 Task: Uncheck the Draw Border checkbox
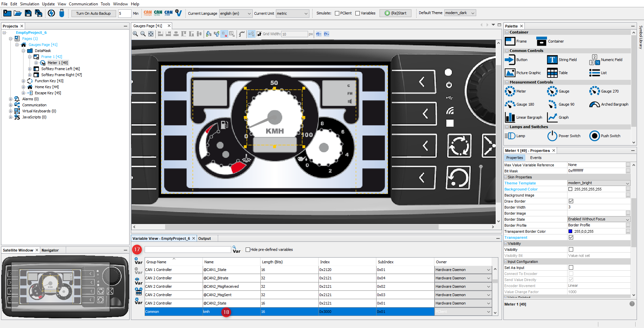click(x=571, y=201)
